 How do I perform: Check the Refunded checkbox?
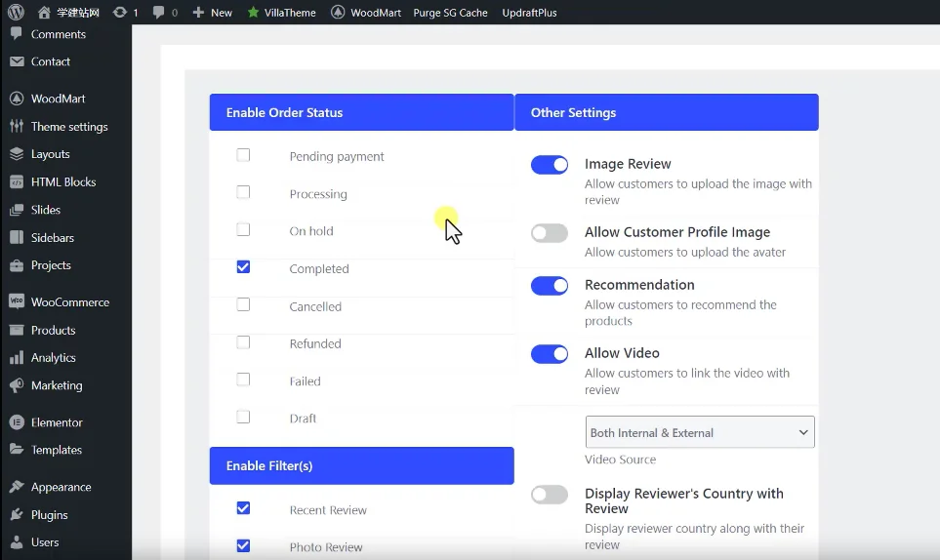pyautogui.click(x=243, y=342)
